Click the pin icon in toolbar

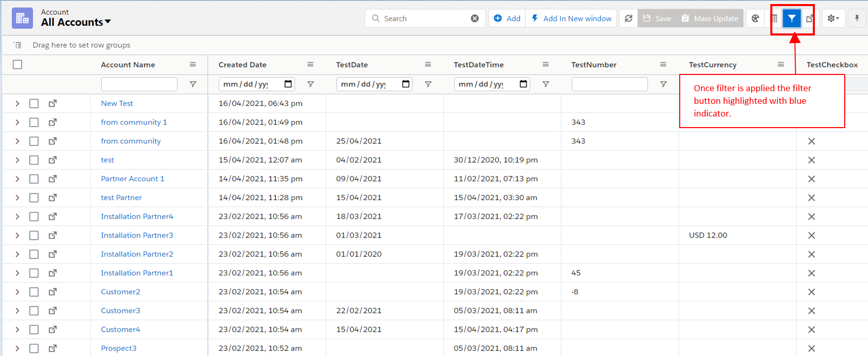tap(857, 19)
